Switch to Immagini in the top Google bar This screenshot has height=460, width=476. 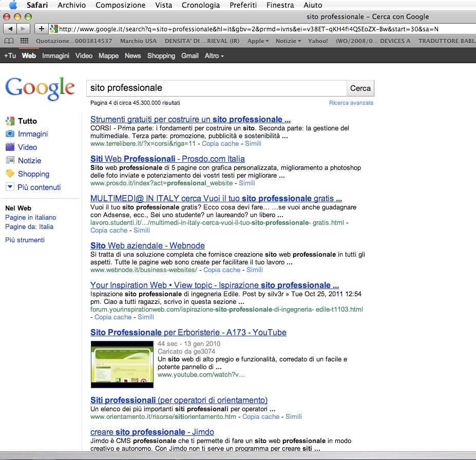click(55, 56)
